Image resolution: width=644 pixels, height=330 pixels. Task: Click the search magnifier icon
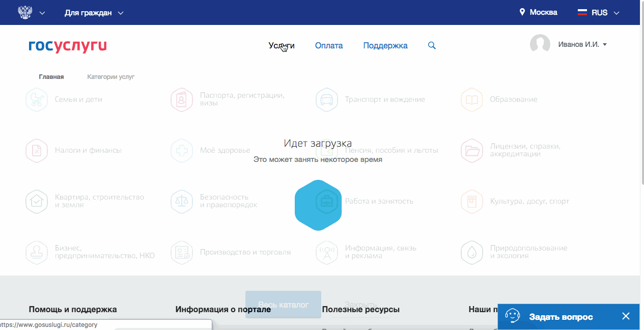(x=432, y=46)
